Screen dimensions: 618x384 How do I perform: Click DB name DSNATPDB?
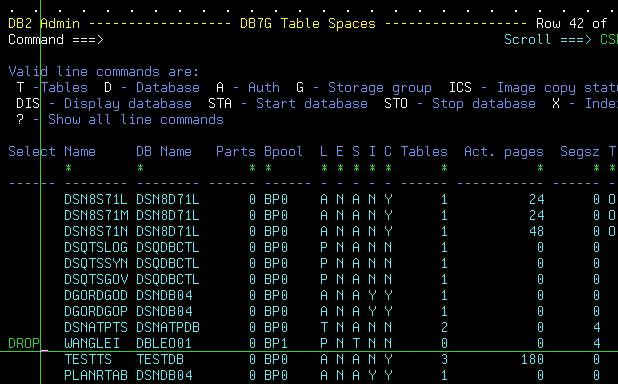(x=168, y=327)
